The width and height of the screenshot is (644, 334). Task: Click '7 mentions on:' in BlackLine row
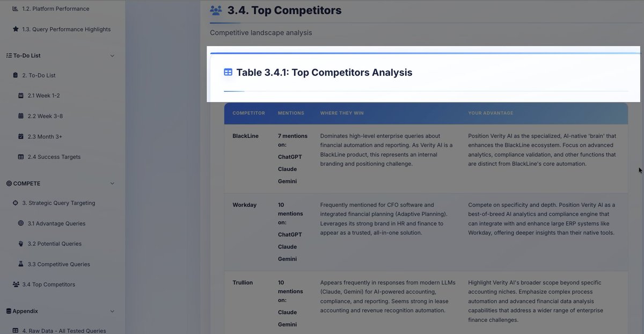[292, 140]
